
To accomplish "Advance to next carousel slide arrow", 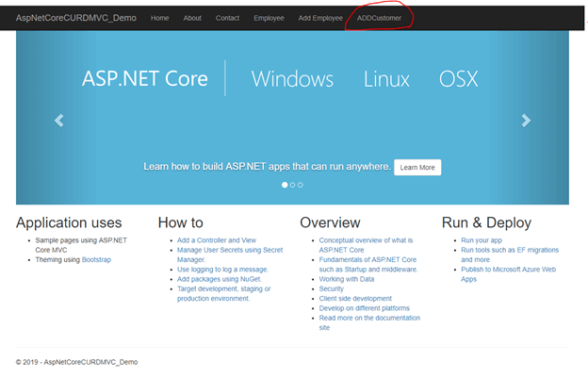I will [526, 121].
